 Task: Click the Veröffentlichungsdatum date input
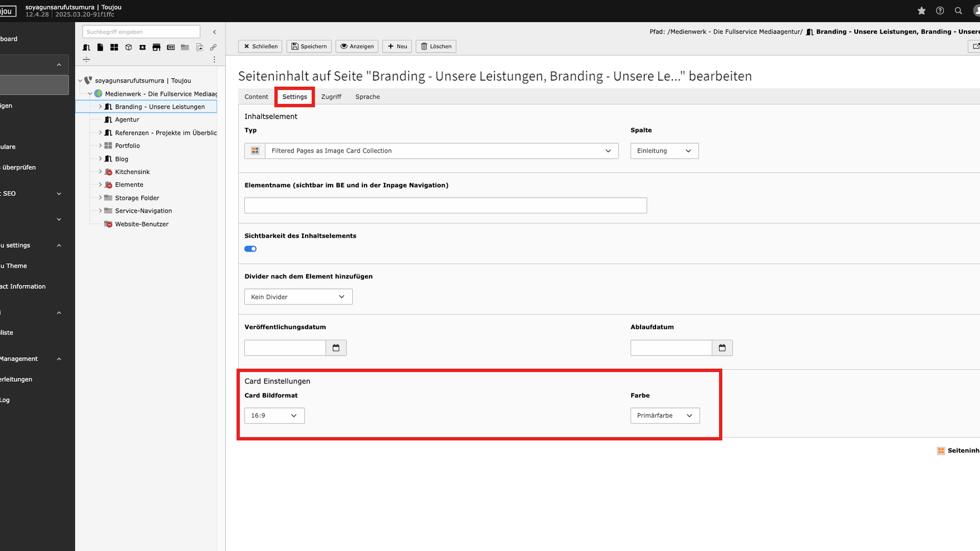[x=285, y=348]
